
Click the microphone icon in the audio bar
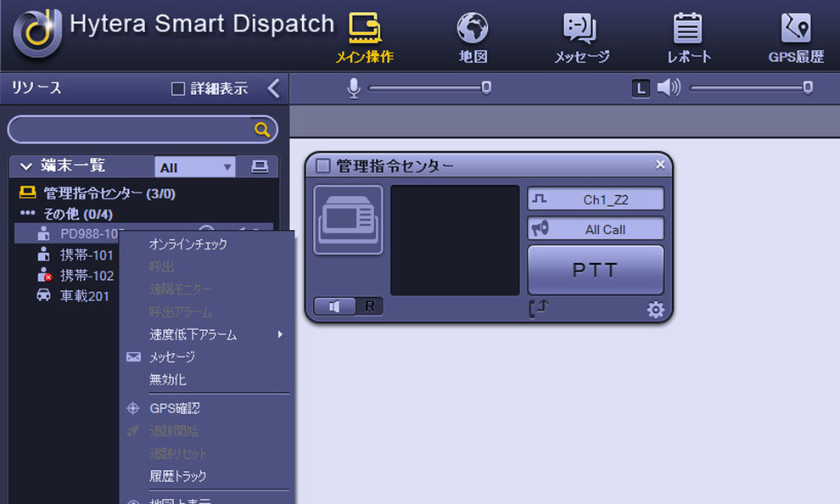354,88
